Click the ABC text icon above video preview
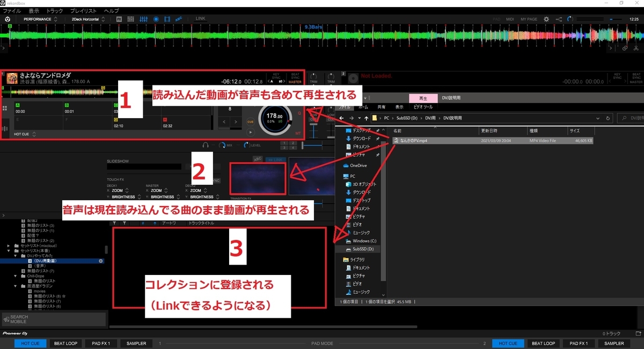 (257, 159)
